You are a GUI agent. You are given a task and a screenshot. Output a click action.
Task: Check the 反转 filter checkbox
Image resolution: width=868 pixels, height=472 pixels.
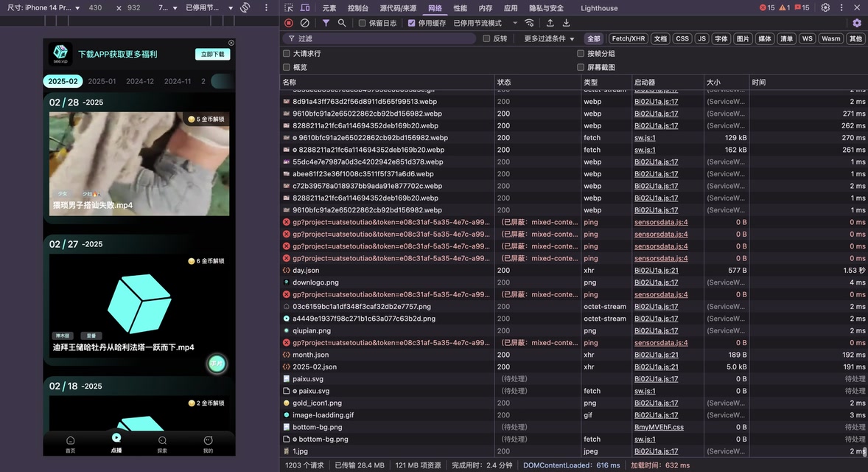tap(486, 38)
